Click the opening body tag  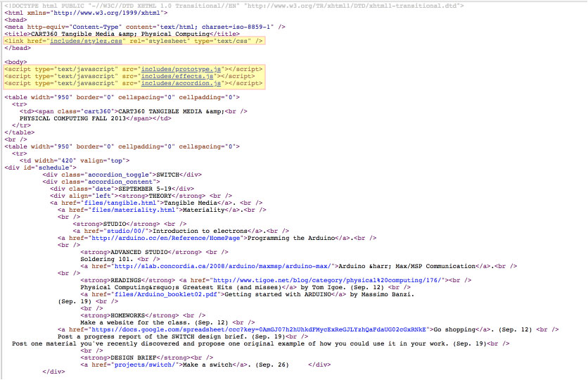click(15, 62)
